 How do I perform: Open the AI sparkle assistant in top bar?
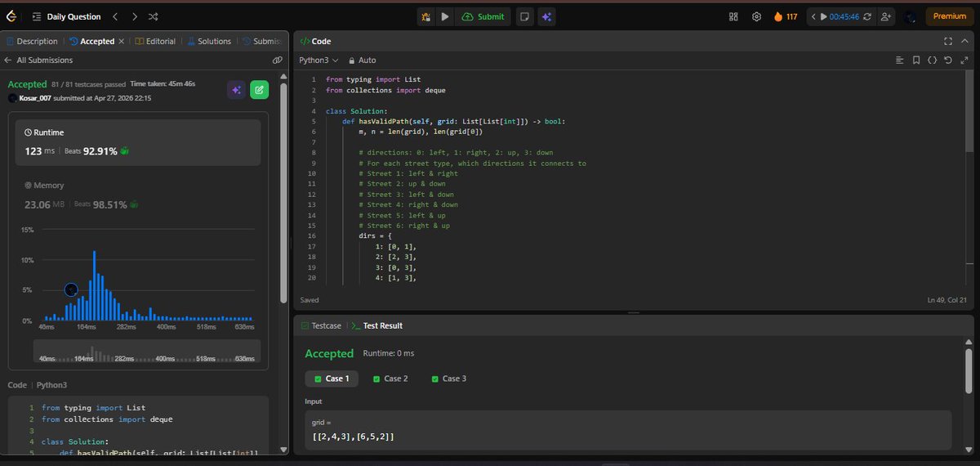coord(546,16)
